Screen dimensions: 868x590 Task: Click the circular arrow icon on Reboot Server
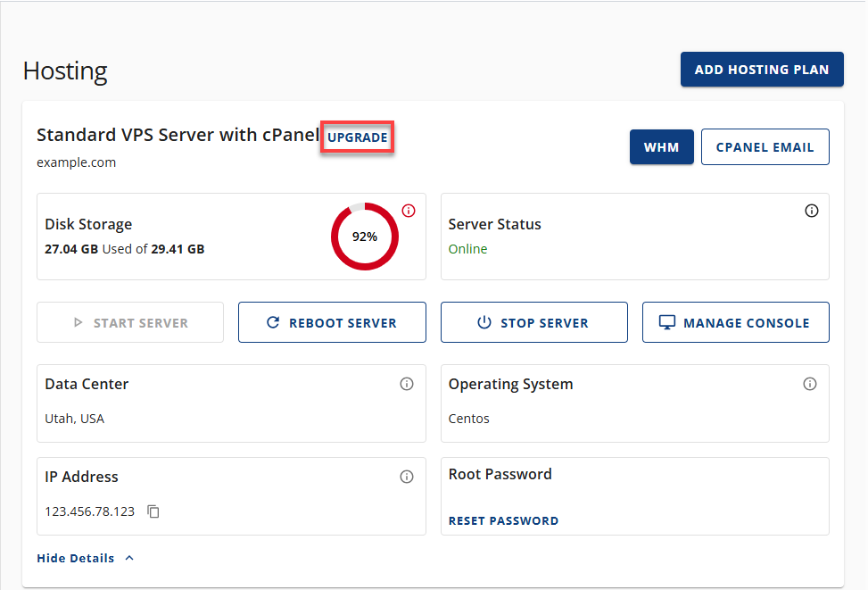(274, 322)
